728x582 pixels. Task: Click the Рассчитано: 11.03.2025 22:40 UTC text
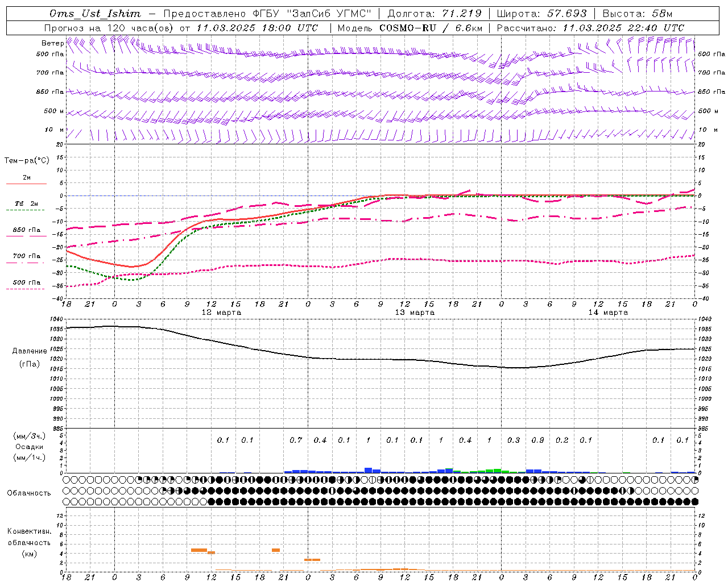click(x=590, y=28)
